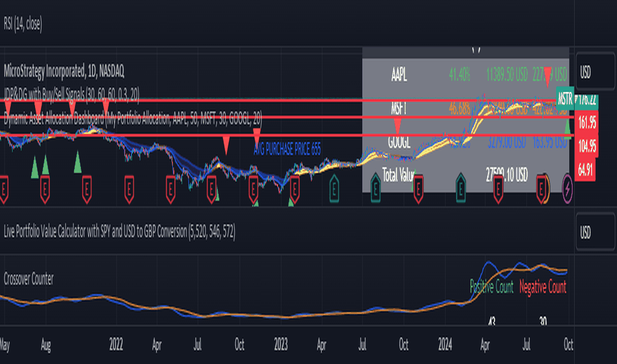Click the red earnings marker near October 2023

coord(418,189)
